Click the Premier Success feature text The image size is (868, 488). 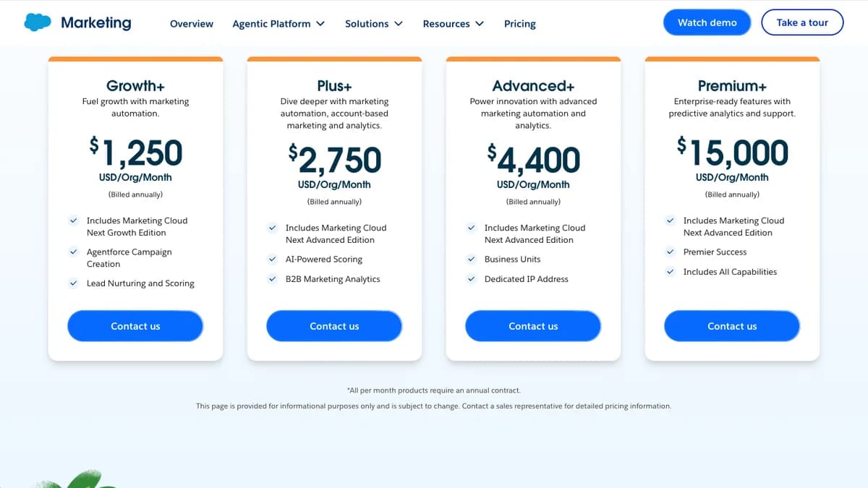coord(715,252)
